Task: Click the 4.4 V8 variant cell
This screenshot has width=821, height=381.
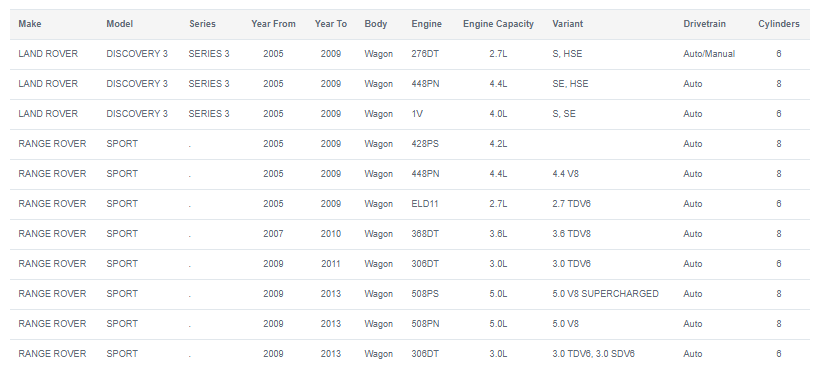Action: pos(565,174)
